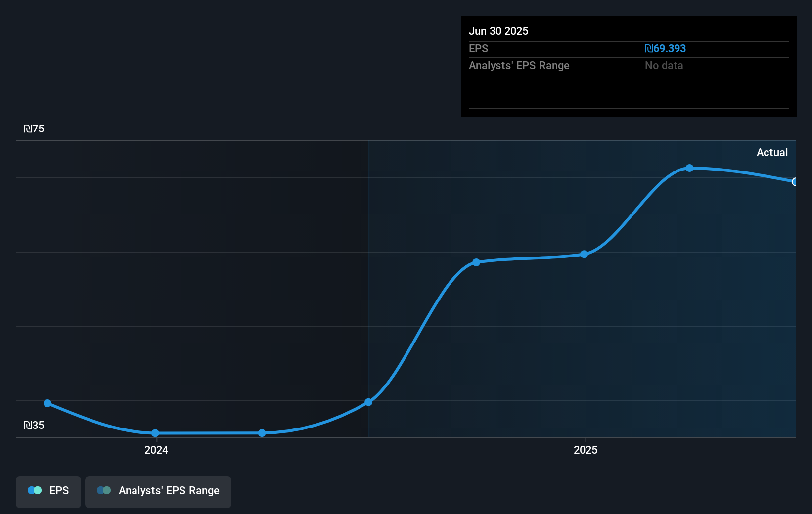The image size is (812, 514).
Task: Click the flat EPS data point near 2024
Action: [155, 433]
